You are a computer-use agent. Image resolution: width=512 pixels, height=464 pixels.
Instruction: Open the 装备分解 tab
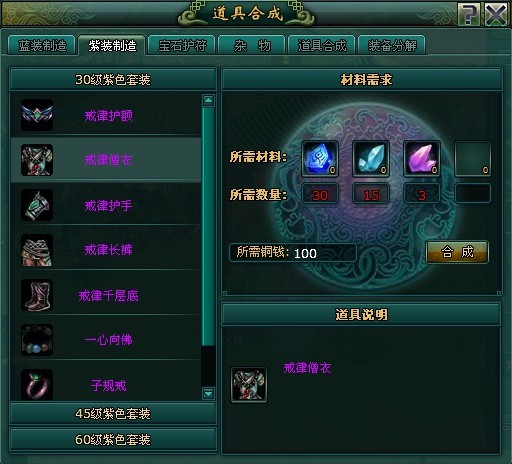point(392,45)
